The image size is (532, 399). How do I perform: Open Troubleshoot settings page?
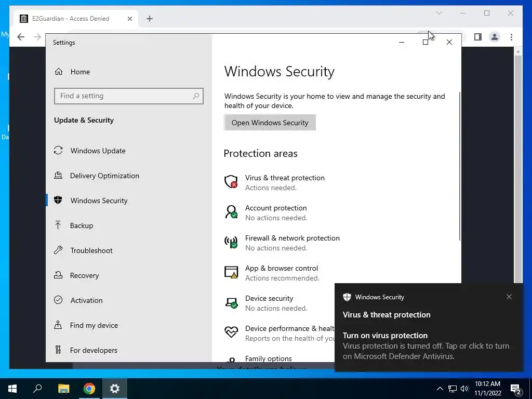[x=91, y=250]
